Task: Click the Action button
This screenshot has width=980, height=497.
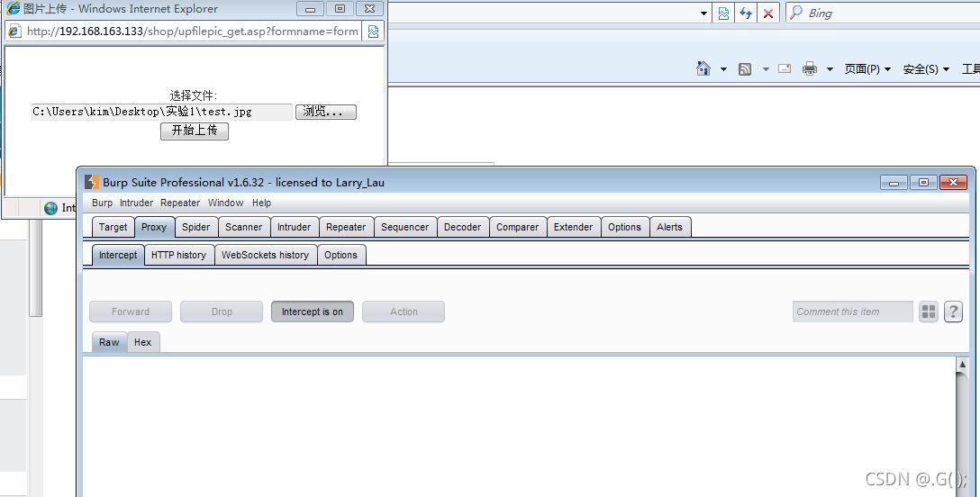Action: (404, 312)
